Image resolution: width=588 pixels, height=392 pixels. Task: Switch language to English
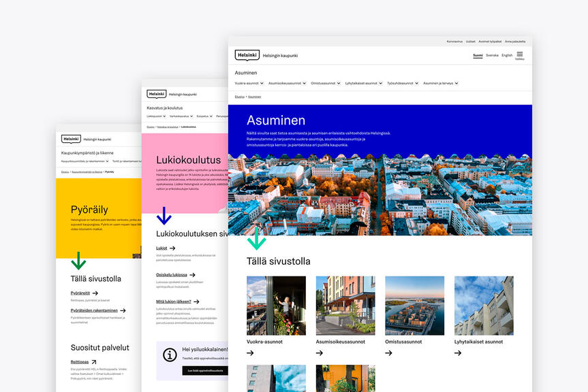tap(507, 55)
